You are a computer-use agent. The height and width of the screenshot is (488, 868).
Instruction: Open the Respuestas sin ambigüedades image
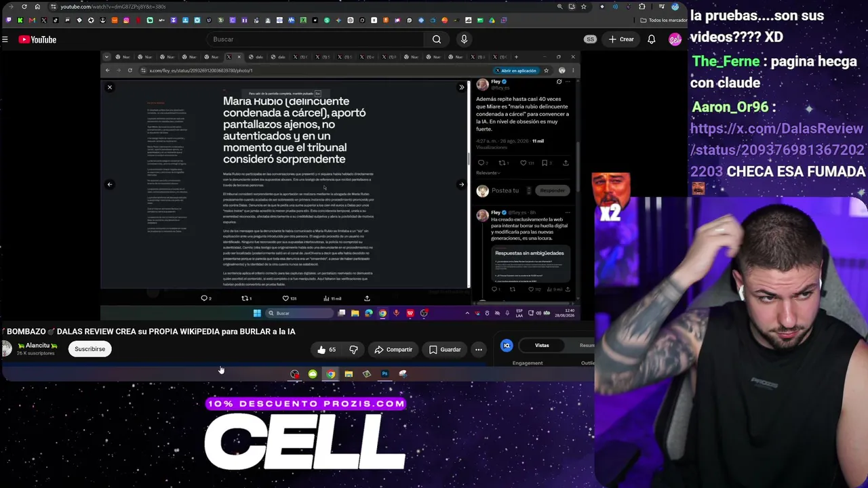(x=530, y=264)
